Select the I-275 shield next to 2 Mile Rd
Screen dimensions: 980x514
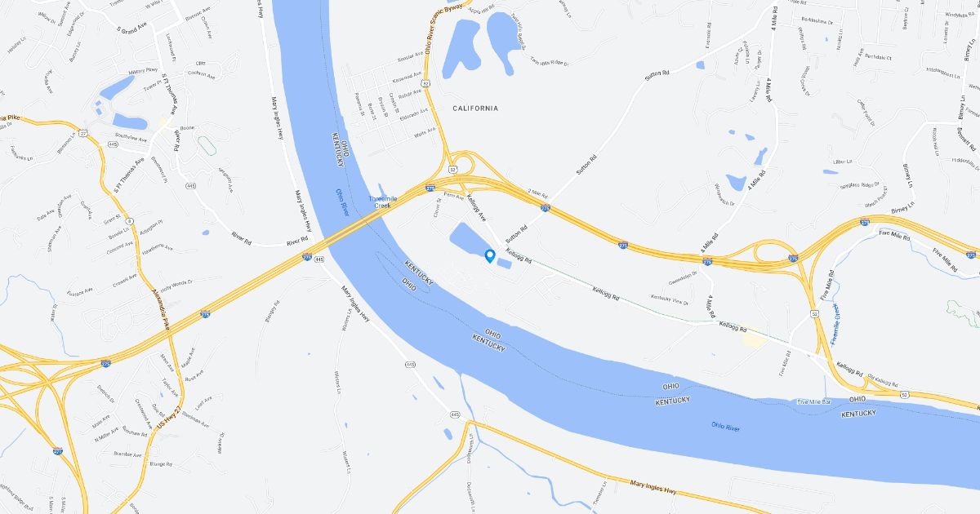[x=545, y=209]
